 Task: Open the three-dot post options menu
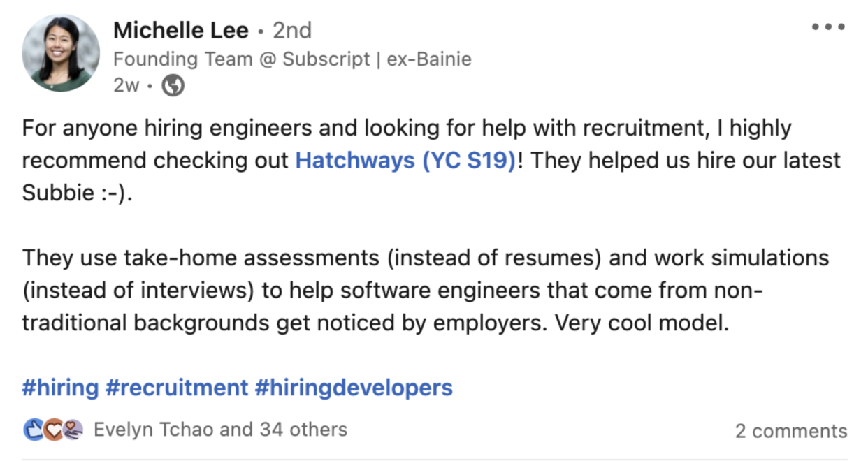[829, 28]
